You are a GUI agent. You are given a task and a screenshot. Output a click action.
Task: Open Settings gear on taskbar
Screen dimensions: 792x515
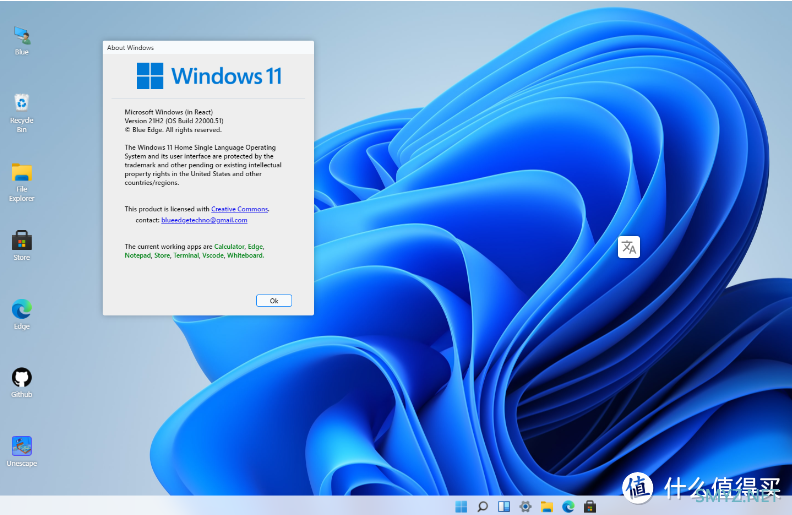(525, 506)
